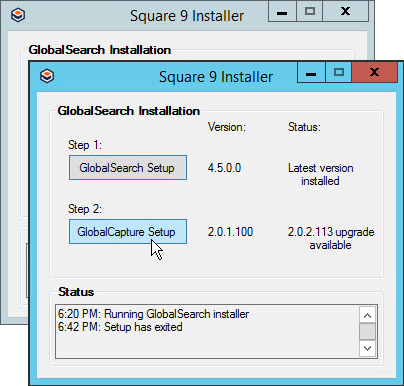The width and height of the screenshot is (404, 386).
Task: Click '2.0.2.113 upgrade available' status text
Action: click(331, 238)
